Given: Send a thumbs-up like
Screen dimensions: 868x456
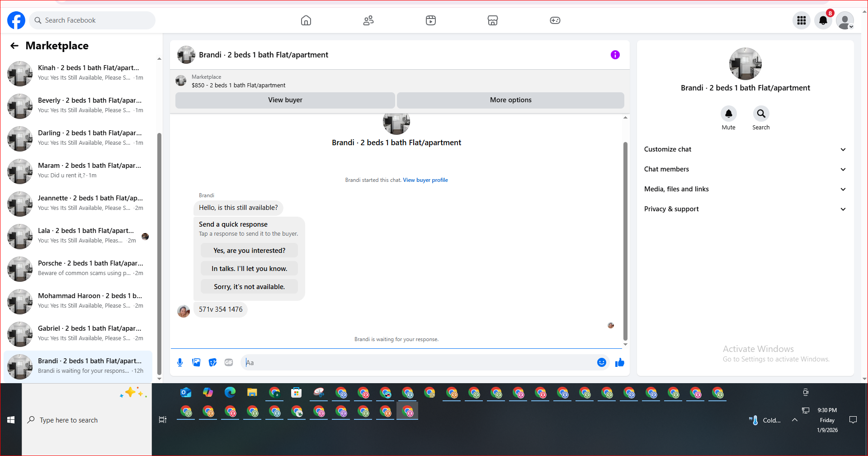Looking at the screenshot, I should coord(620,362).
